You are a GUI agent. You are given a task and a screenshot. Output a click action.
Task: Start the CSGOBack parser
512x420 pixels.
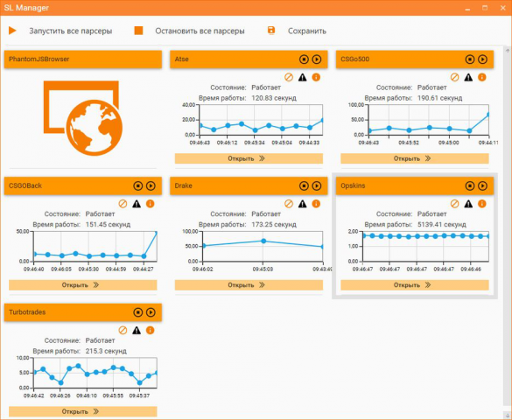tap(151, 185)
